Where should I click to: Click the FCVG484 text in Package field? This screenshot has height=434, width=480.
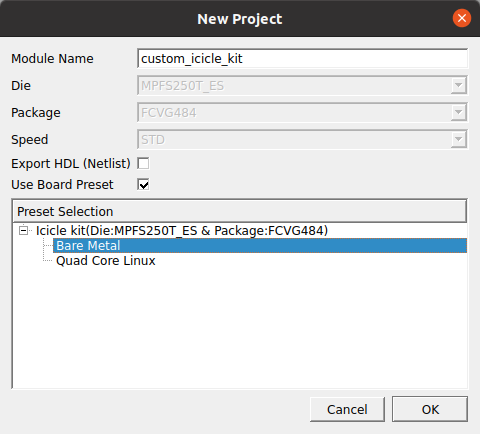(169, 113)
